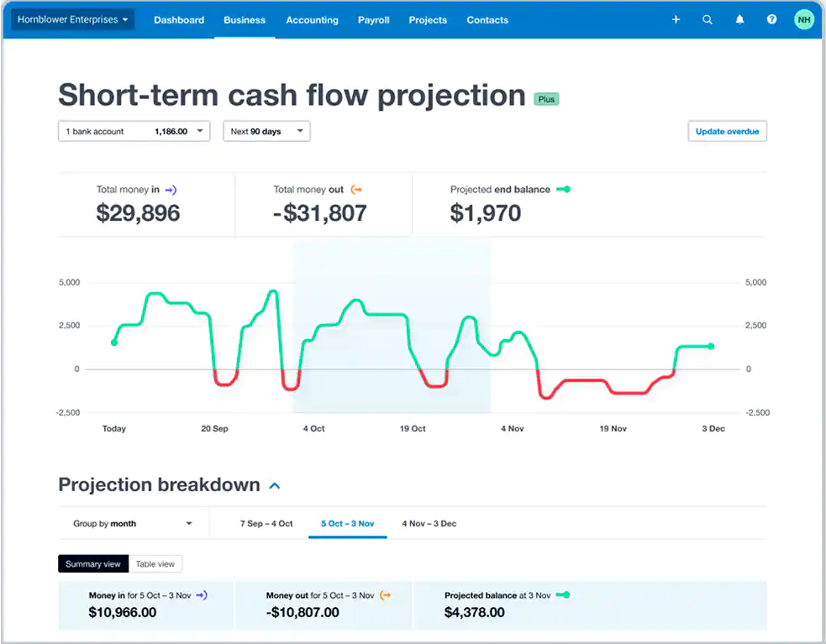The height and width of the screenshot is (644, 826).
Task: Open the NH profile avatar menu
Action: click(x=803, y=18)
